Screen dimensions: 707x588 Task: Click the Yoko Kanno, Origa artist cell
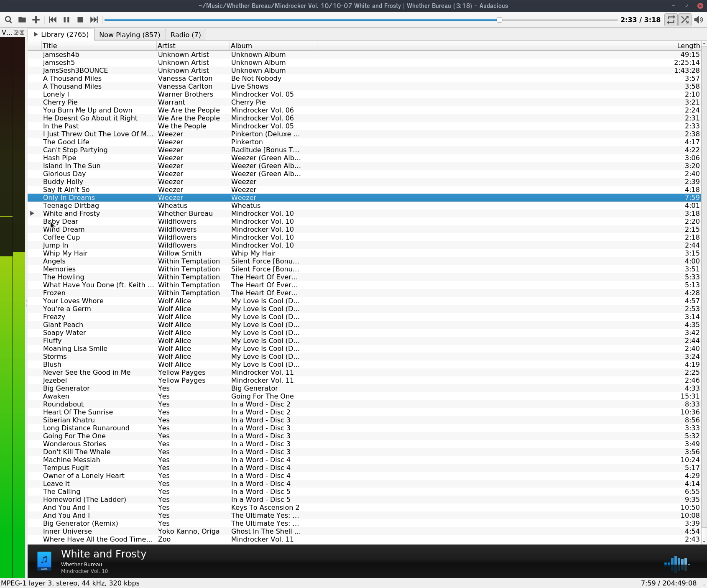point(189,531)
